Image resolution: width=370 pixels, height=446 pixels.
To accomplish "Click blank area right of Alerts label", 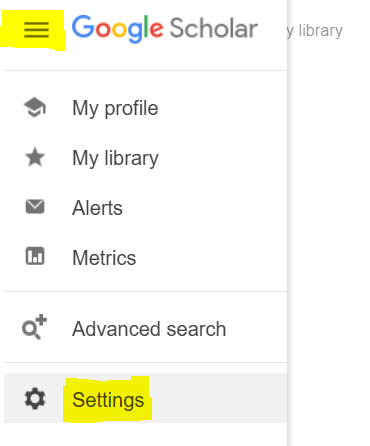I will coord(205,208).
